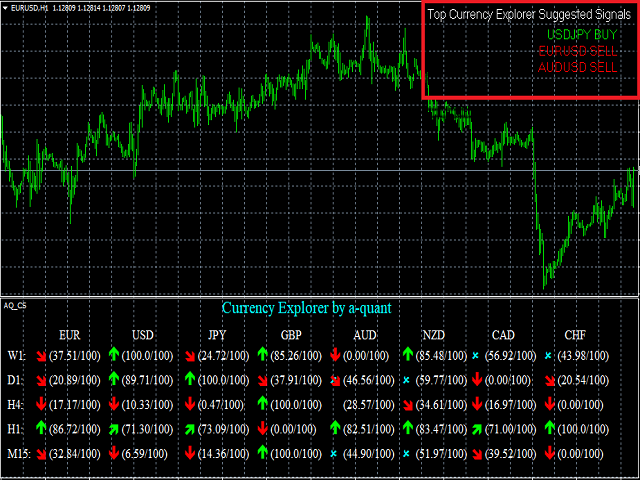Click the cyan cross beside AUD M15 44.90
The image size is (640, 480).
(x=333, y=454)
